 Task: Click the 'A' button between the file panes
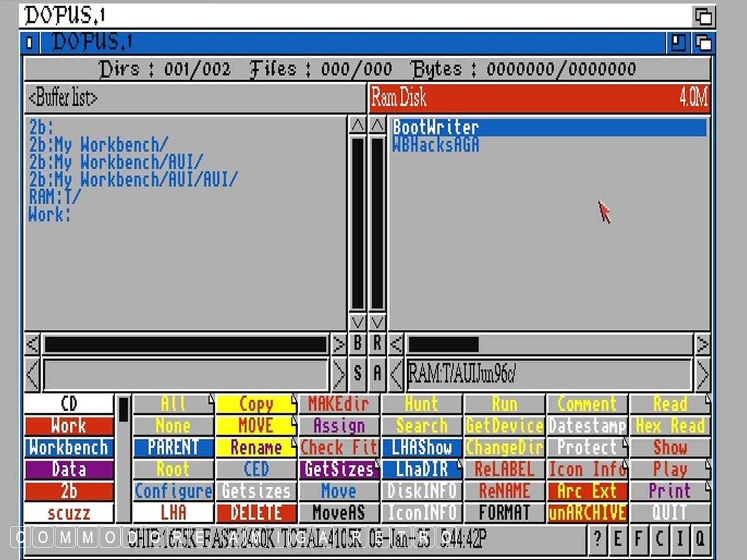[x=377, y=373]
